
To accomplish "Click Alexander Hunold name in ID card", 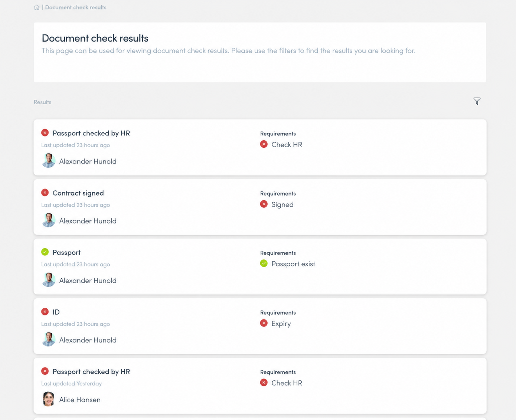I will [88, 340].
